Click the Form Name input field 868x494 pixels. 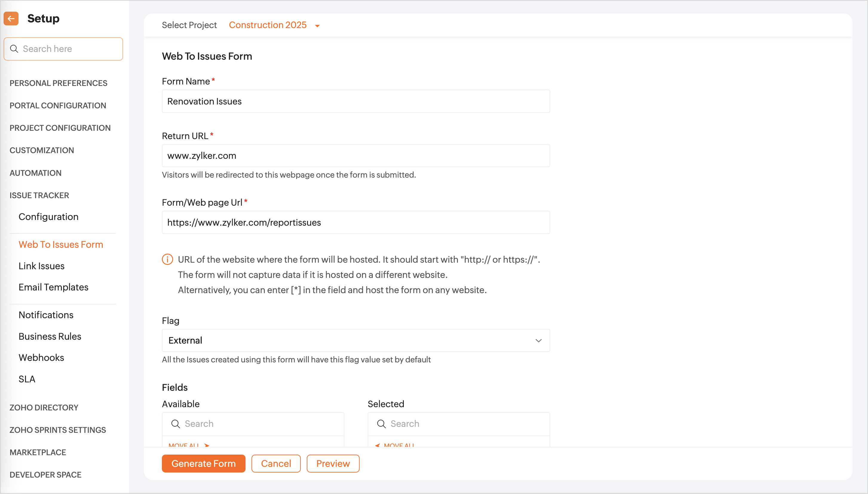tap(355, 101)
